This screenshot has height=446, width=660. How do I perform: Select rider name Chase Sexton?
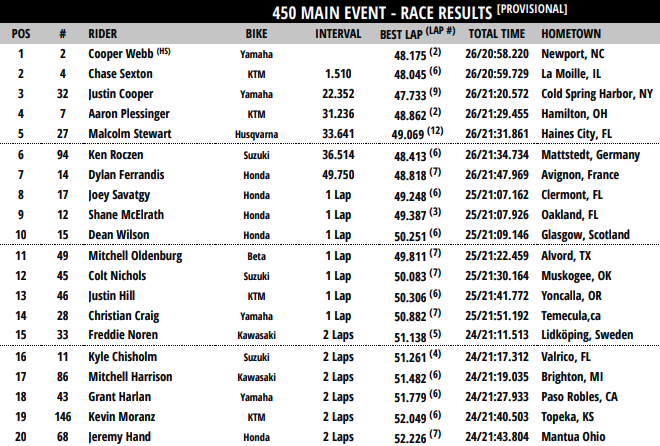122,72
